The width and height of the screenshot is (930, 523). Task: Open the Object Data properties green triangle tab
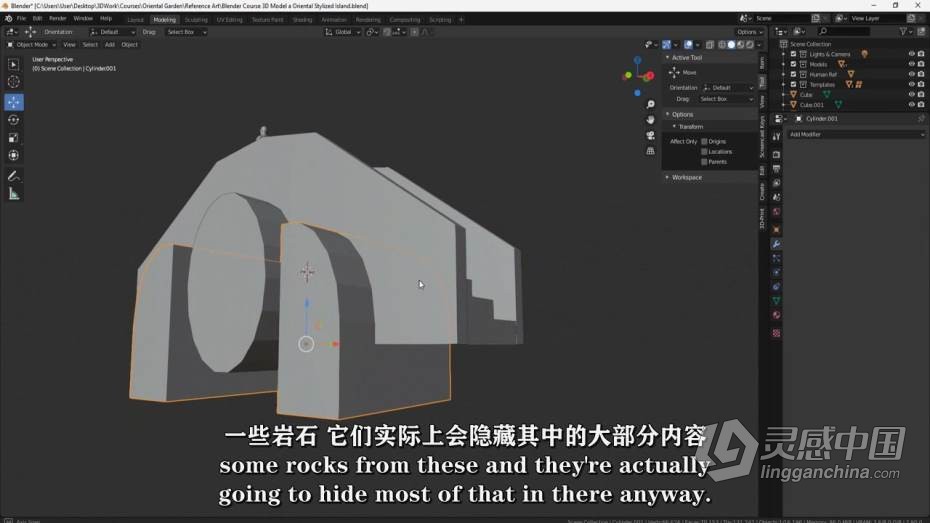tap(776, 301)
